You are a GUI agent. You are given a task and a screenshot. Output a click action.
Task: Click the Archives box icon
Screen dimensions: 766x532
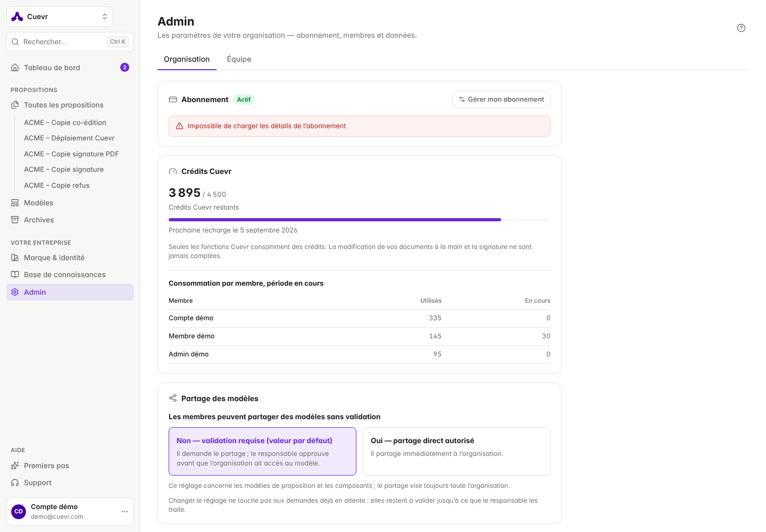click(15, 220)
